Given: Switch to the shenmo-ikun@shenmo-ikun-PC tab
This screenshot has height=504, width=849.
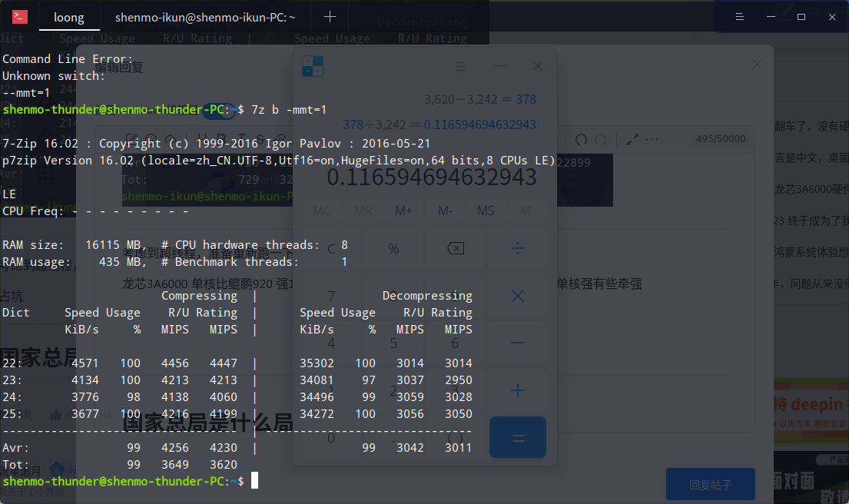Looking at the screenshot, I should (x=205, y=18).
